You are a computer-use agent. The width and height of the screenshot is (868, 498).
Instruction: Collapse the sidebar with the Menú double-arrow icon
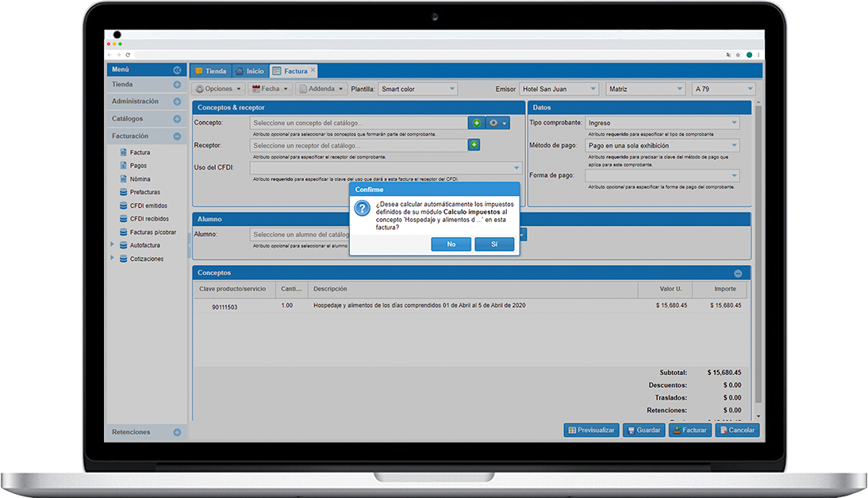tap(177, 70)
